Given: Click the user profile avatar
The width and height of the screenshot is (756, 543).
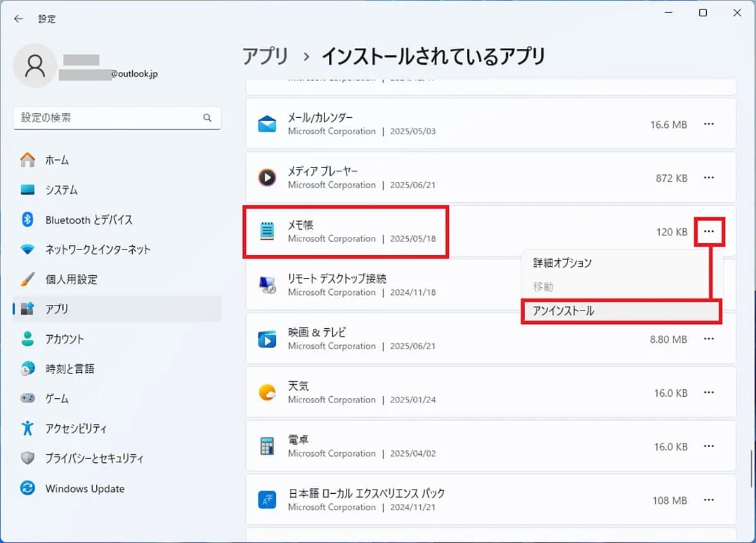Looking at the screenshot, I should (35, 66).
